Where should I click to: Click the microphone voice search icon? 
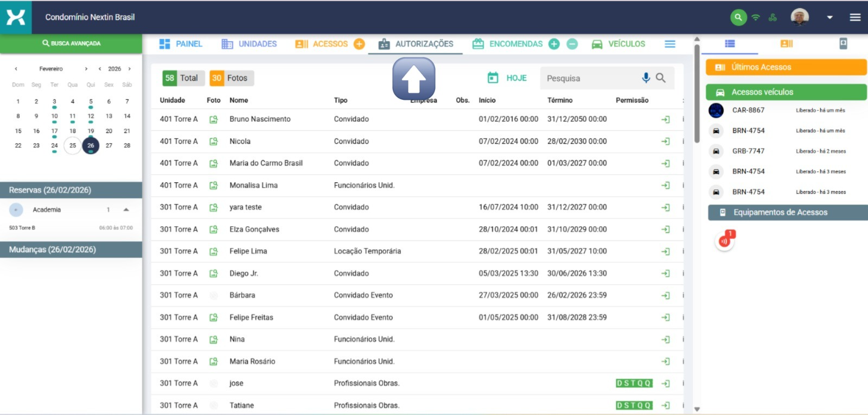(x=646, y=78)
